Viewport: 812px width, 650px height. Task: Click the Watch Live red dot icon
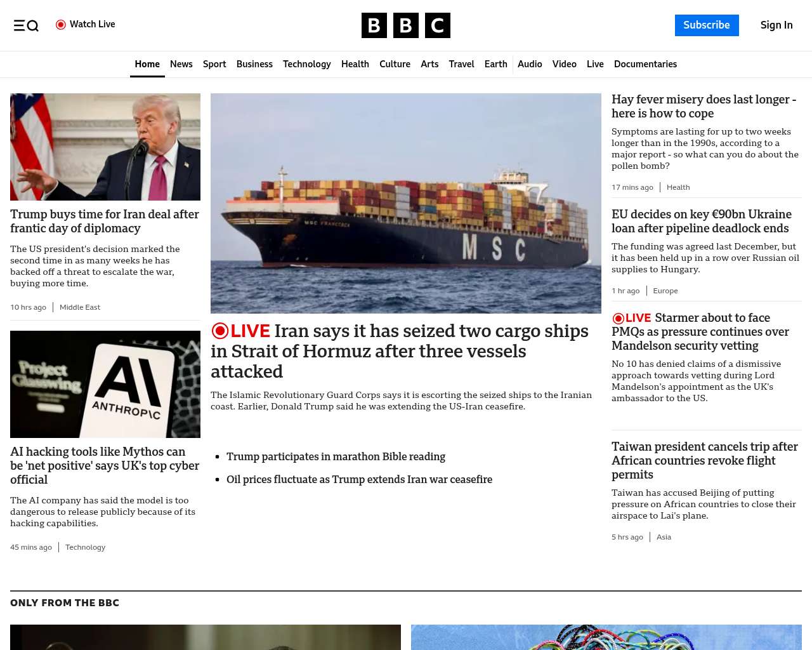[x=61, y=25]
